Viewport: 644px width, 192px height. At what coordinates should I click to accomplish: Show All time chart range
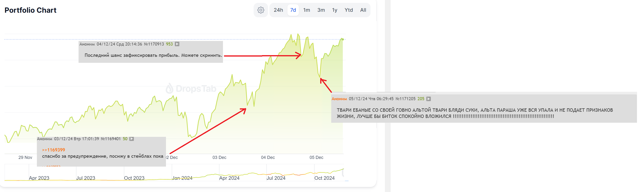(363, 10)
